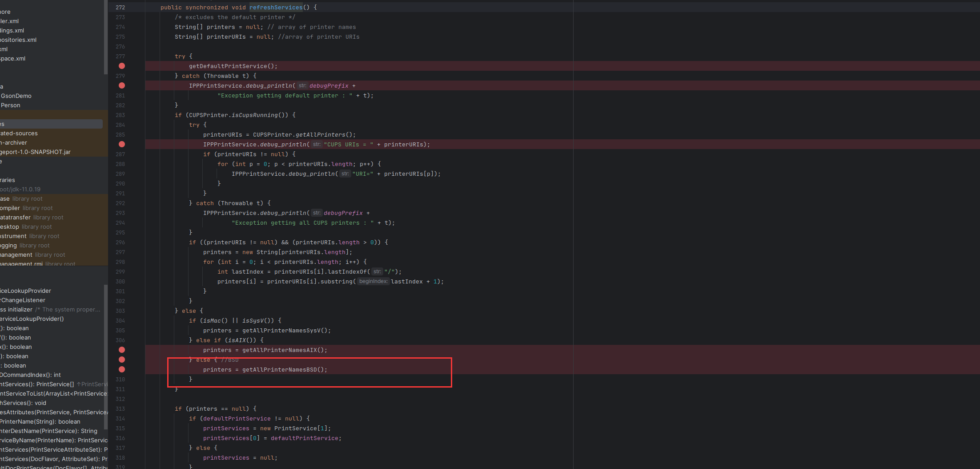Click the structure panel vertical scrollbar

[x=105, y=357]
